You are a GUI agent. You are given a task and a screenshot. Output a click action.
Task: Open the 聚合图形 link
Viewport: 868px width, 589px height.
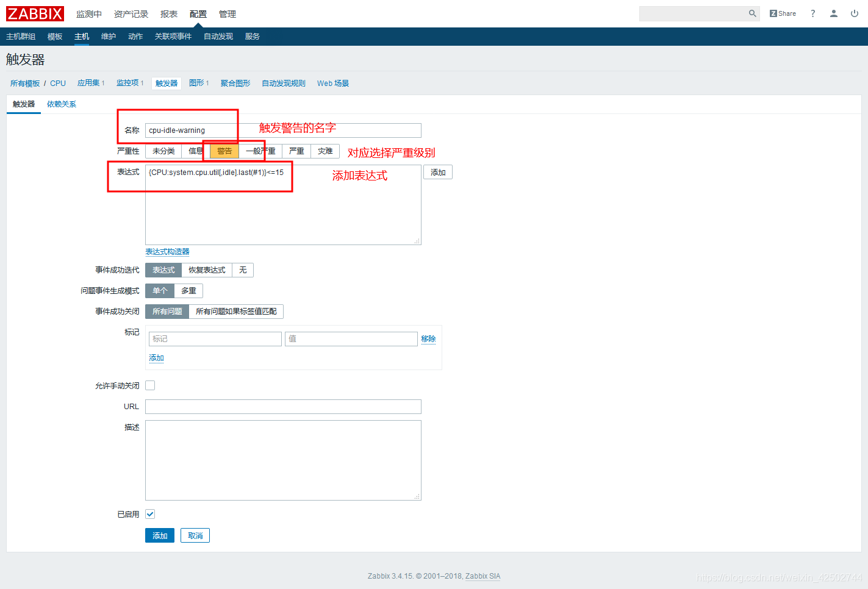pos(235,84)
